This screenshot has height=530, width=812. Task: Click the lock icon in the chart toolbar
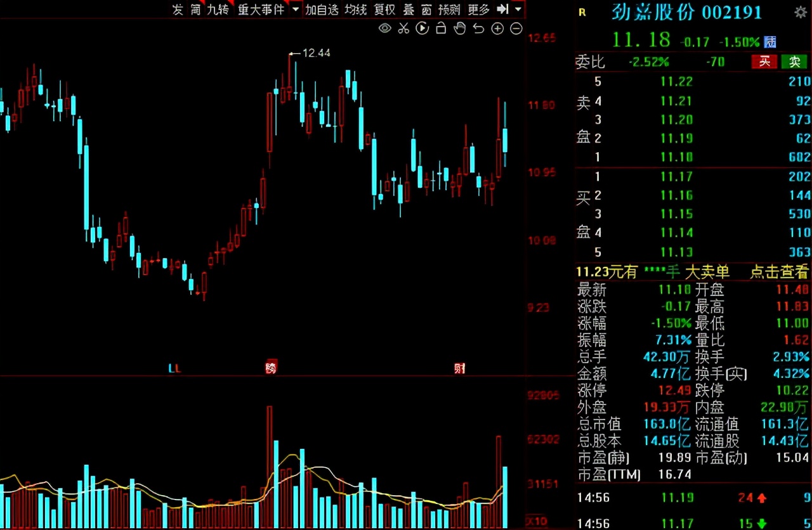[x=441, y=29]
